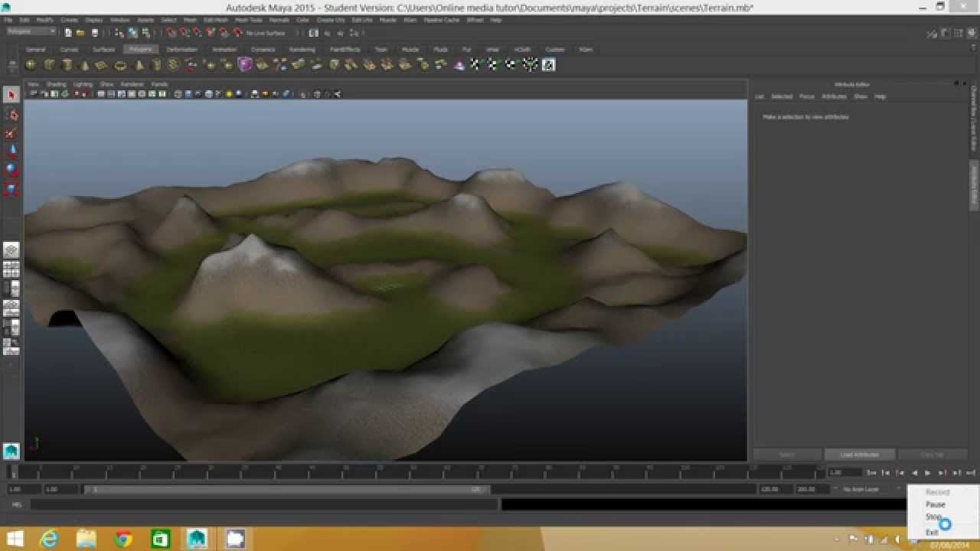Click the Save scene icon
Screen dimensions: 980x551
coord(95,33)
